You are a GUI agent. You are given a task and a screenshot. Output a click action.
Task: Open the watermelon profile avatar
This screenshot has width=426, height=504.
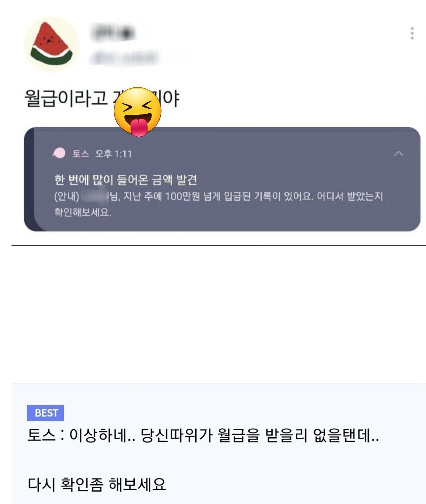51,44
